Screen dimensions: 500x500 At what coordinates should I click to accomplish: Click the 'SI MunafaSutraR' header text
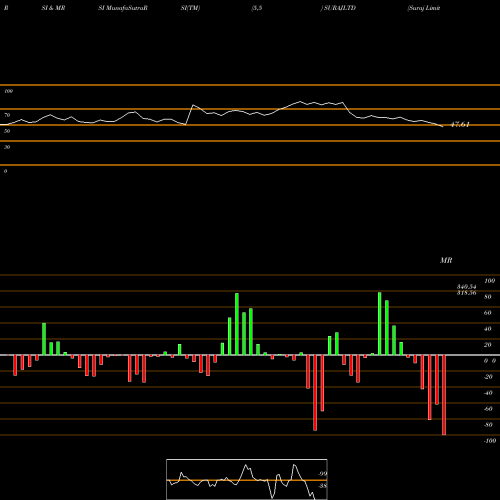click(123, 8)
